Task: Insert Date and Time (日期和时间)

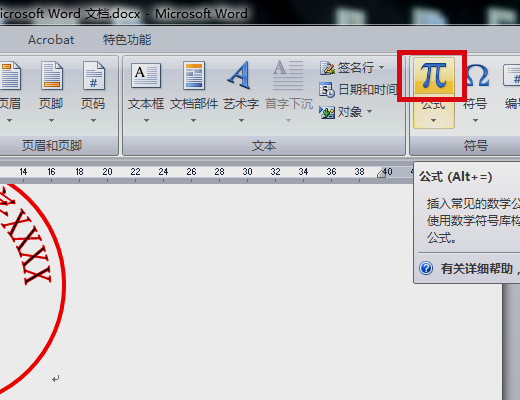Action: click(x=358, y=90)
